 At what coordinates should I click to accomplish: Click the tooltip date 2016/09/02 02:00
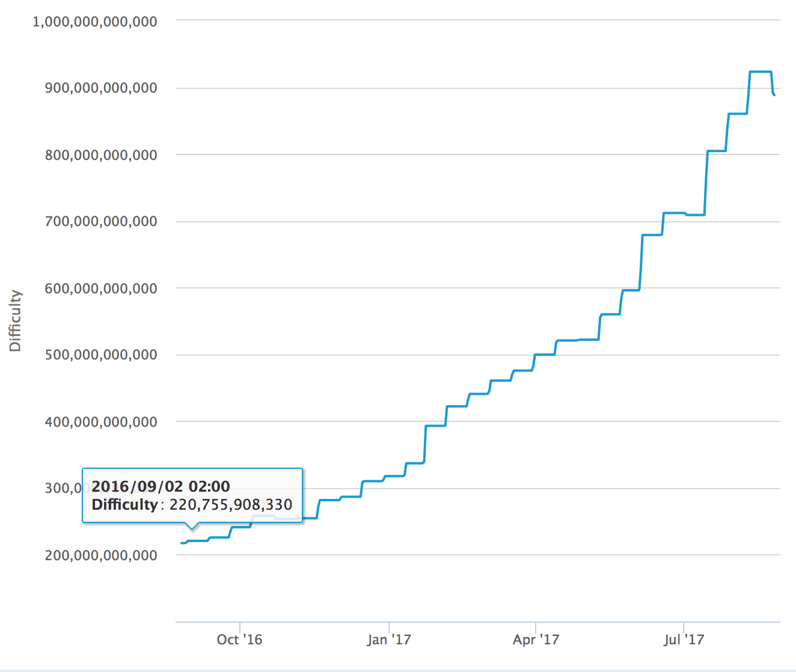[x=161, y=486]
